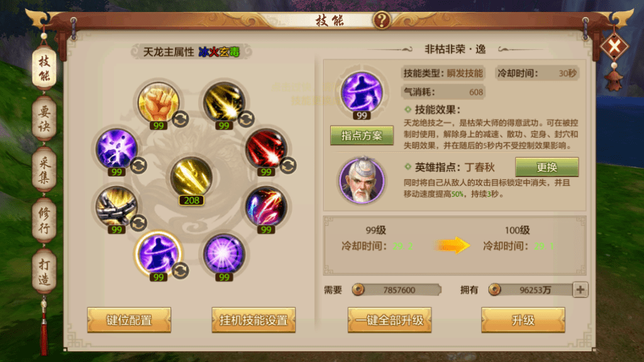
Task: Click the green 更换 button
Action: 547,167
